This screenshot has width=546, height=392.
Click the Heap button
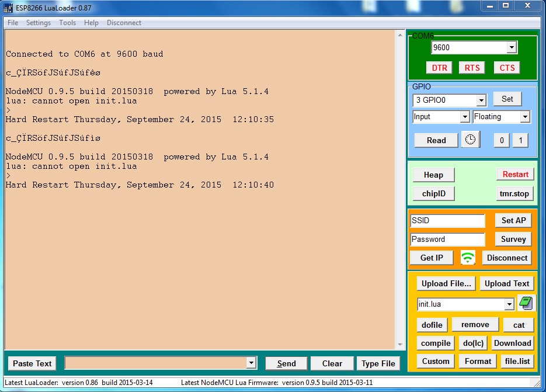[433, 175]
